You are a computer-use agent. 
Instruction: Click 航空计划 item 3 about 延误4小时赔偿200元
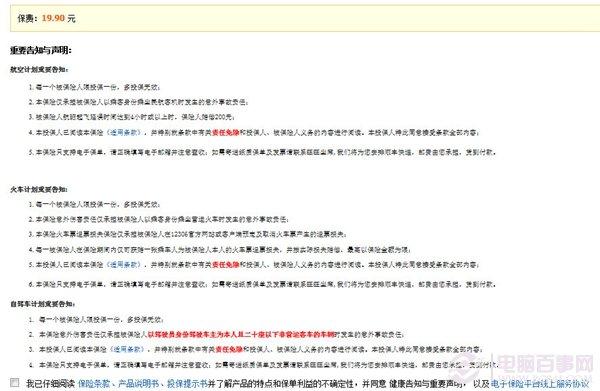point(132,117)
